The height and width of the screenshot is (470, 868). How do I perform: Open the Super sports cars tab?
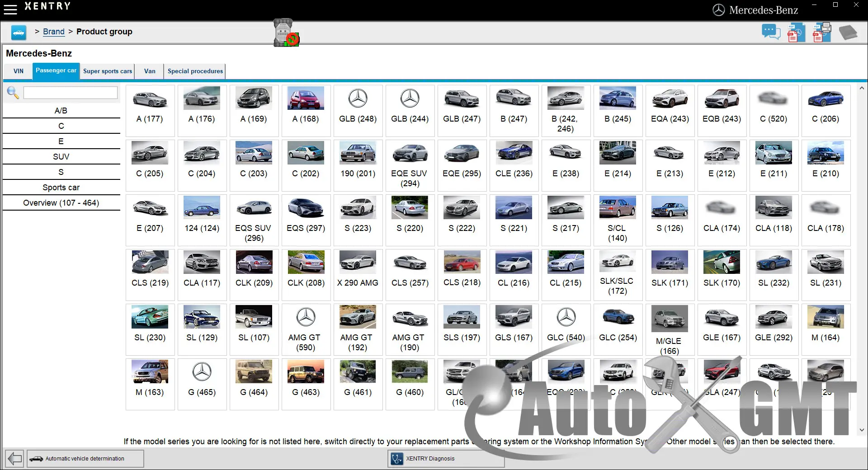click(108, 71)
